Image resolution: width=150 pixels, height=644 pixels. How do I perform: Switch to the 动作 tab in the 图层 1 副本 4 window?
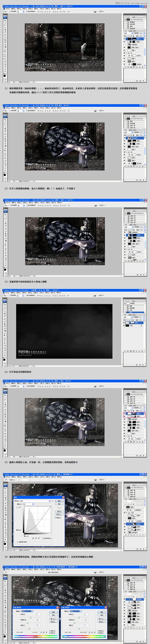pos(134,17)
